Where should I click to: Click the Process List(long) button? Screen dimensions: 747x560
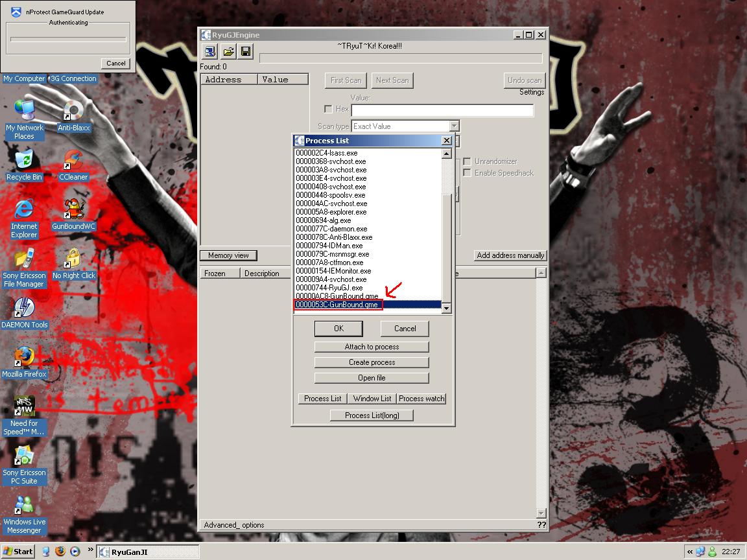372,415
